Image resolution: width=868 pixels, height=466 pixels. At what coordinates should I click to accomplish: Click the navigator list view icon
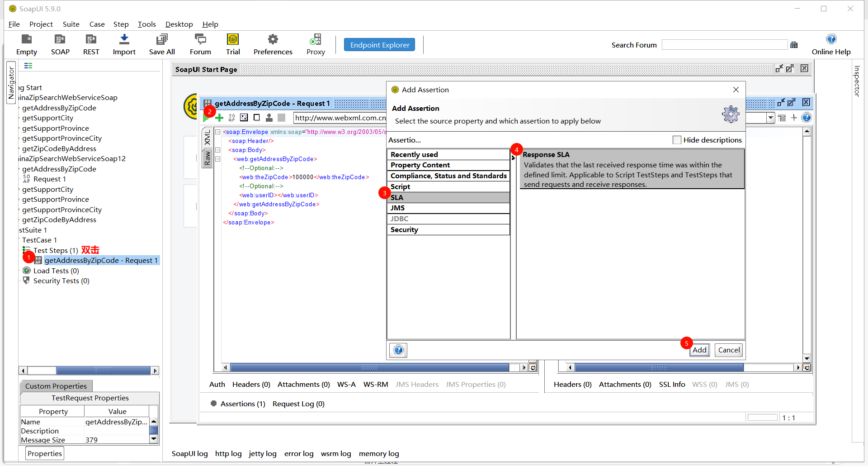[x=28, y=66]
